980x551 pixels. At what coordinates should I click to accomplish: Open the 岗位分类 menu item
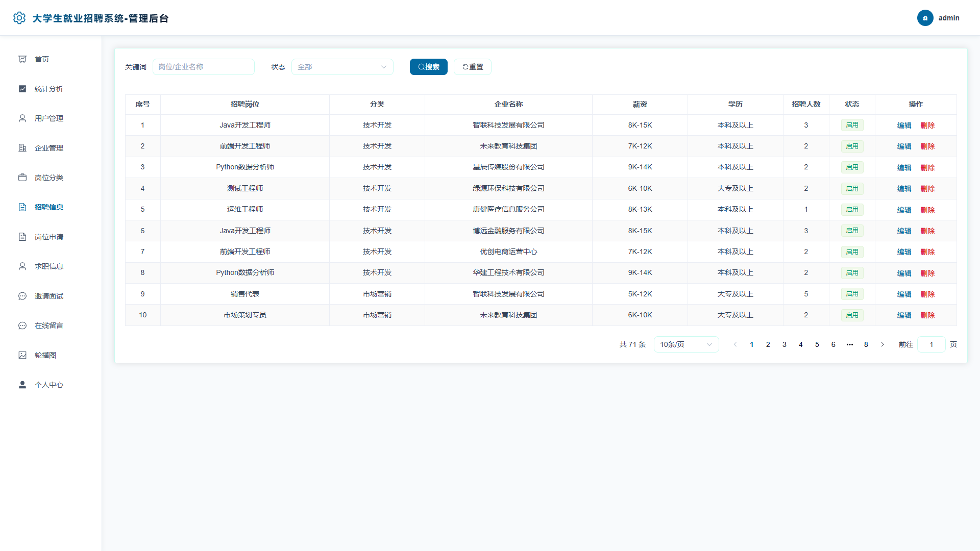click(x=51, y=178)
